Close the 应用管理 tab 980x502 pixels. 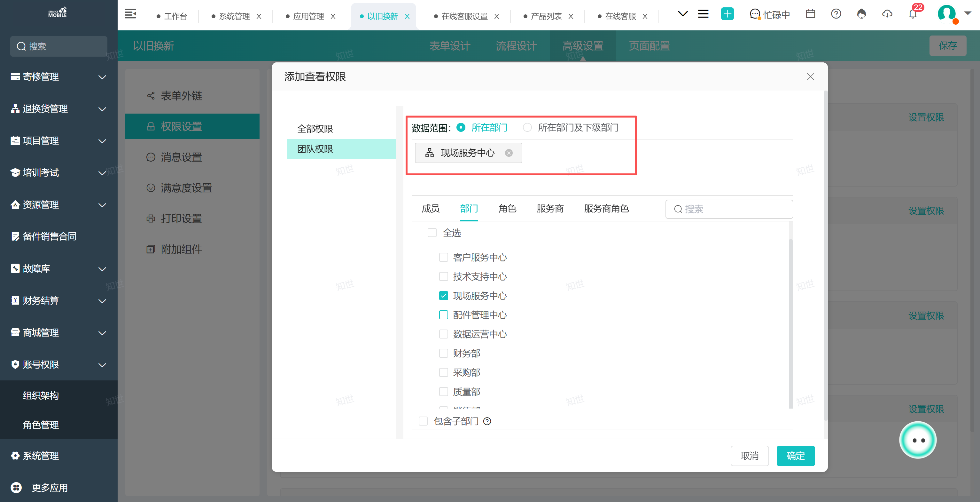[x=333, y=16]
